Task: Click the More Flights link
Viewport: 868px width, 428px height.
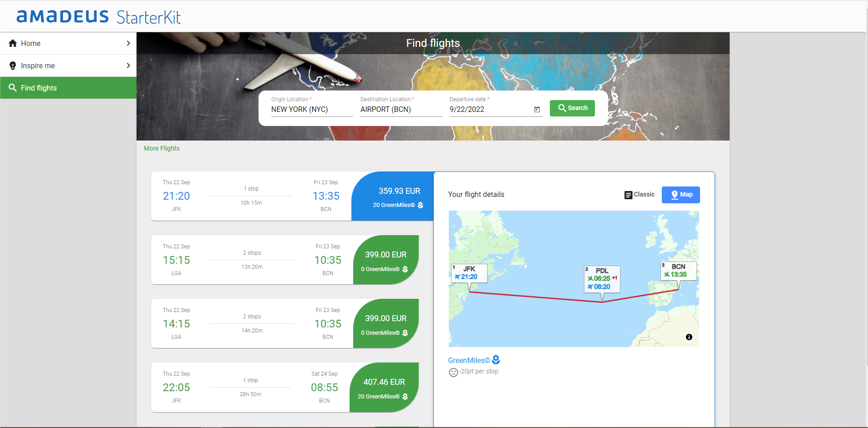Action: (x=162, y=148)
